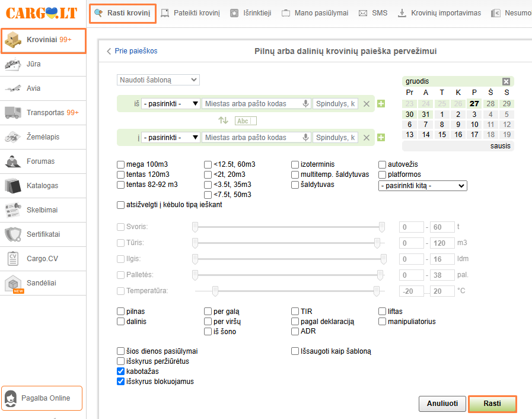532x419 pixels.
Task: Click the swap origin and destination arrows icon
Action: pos(223,120)
